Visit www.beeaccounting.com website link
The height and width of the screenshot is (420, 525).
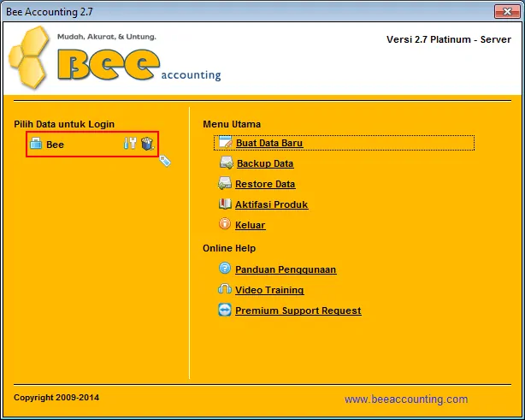pyautogui.click(x=406, y=399)
